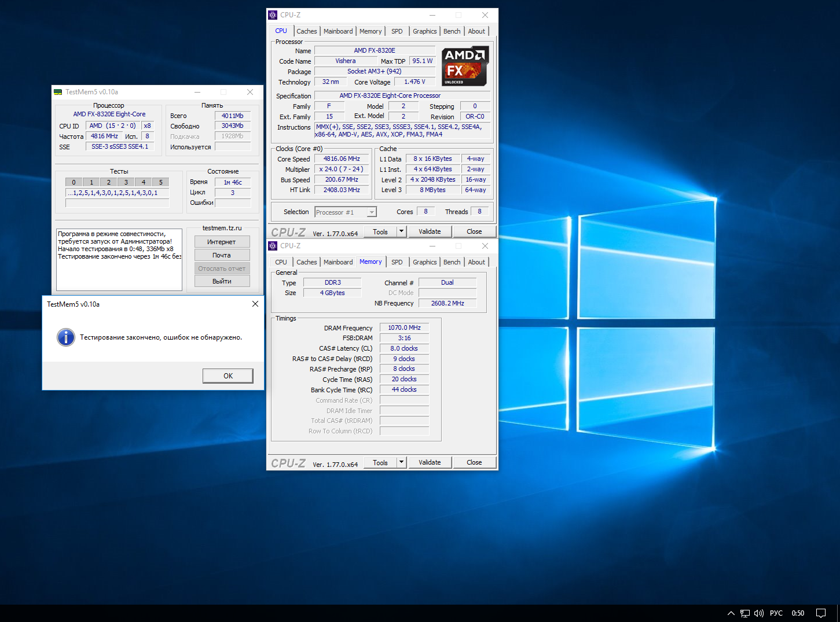Viewport: 840px width, 622px height.
Task: Open the About tab in lower CPU-Z window
Action: click(477, 262)
